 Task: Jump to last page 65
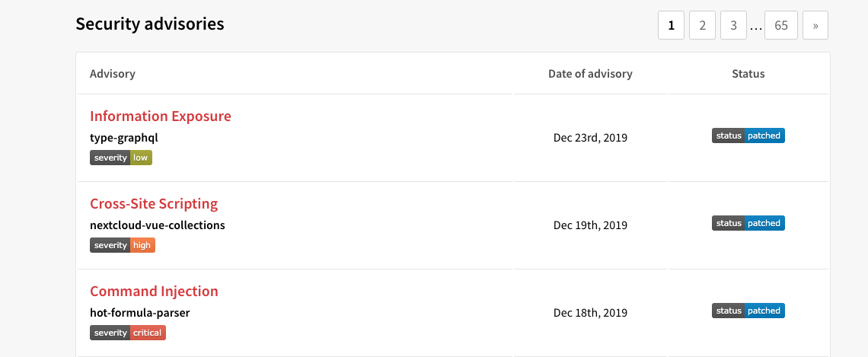780,25
